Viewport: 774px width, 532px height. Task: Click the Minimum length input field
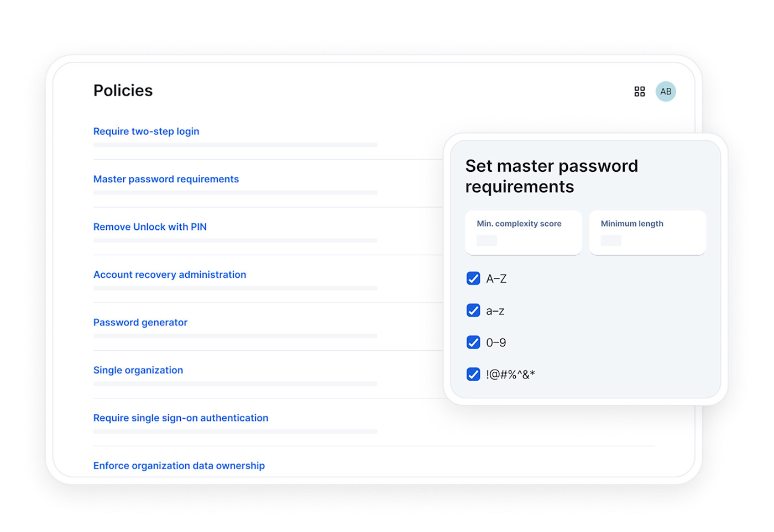coord(611,240)
